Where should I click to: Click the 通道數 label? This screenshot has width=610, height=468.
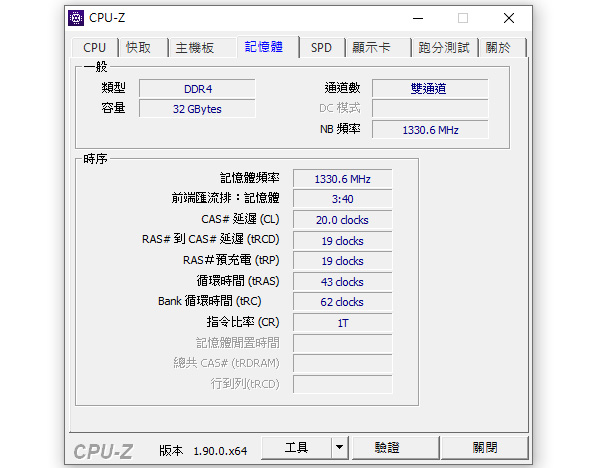click(x=342, y=88)
